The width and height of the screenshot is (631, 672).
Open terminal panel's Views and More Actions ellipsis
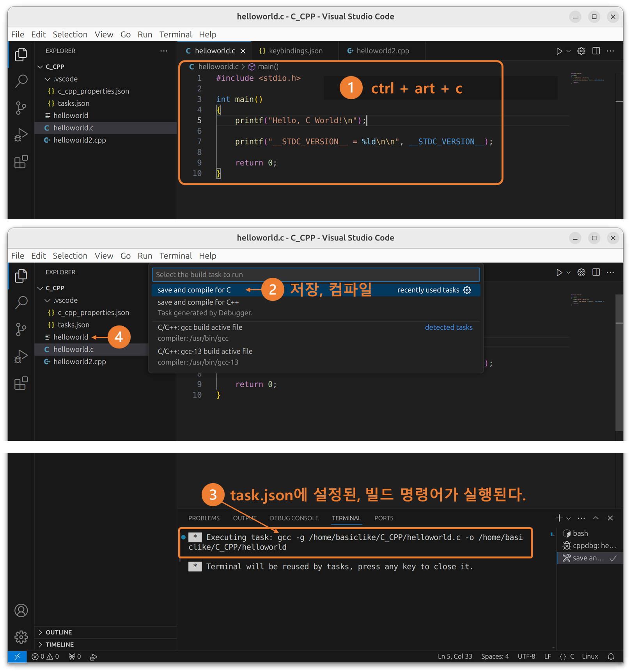coord(581,518)
